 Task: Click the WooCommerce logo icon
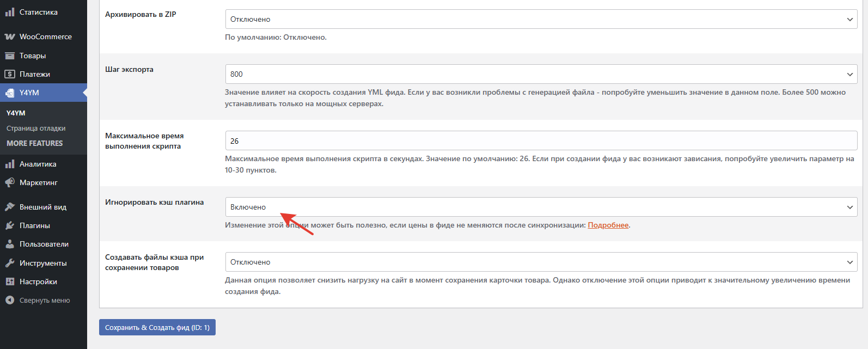click(x=10, y=37)
